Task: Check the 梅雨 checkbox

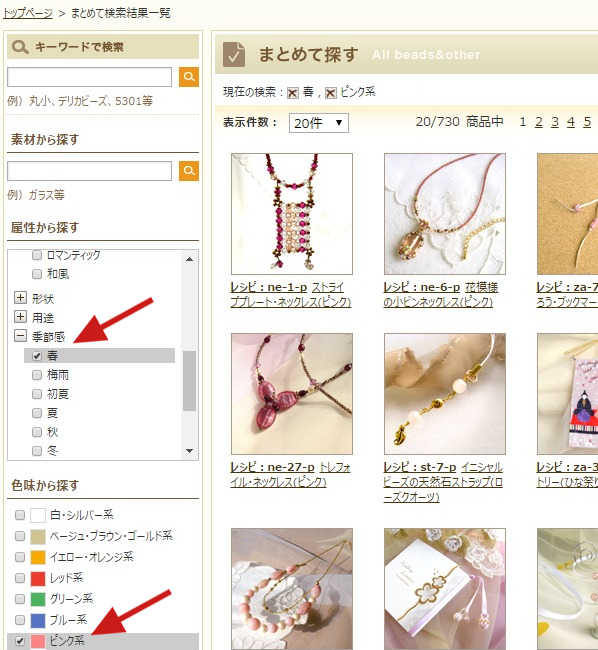Action: click(37, 375)
